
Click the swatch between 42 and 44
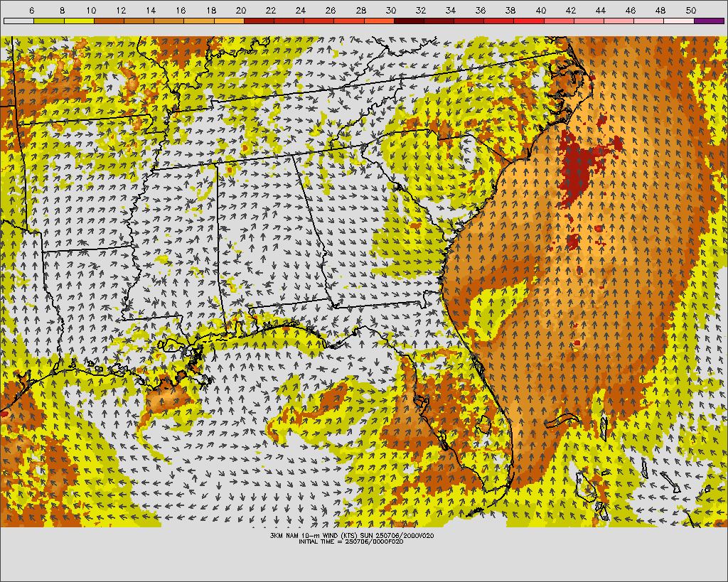click(x=589, y=21)
